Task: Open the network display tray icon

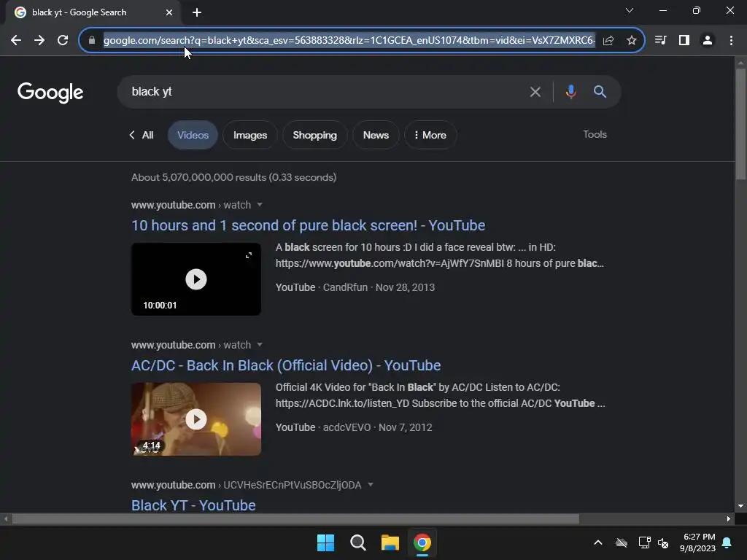Action: pyautogui.click(x=645, y=542)
